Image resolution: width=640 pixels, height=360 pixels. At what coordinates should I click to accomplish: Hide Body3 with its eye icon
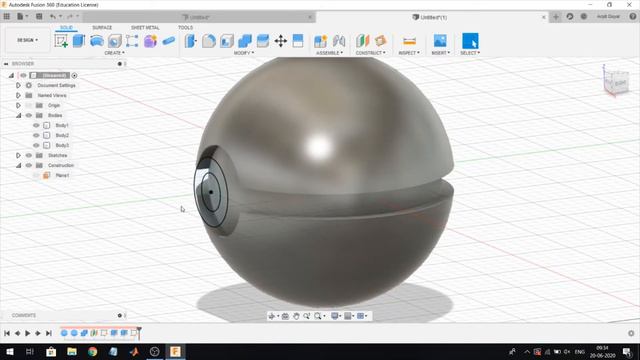point(36,145)
